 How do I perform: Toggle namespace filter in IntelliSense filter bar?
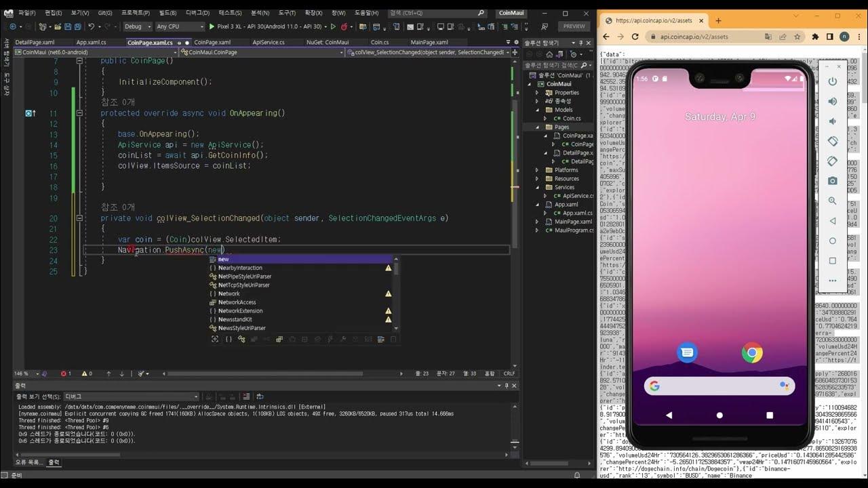tap(229, 339)
